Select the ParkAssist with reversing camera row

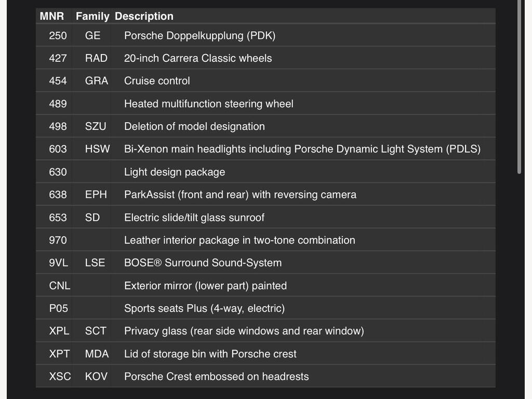[265, 194]
